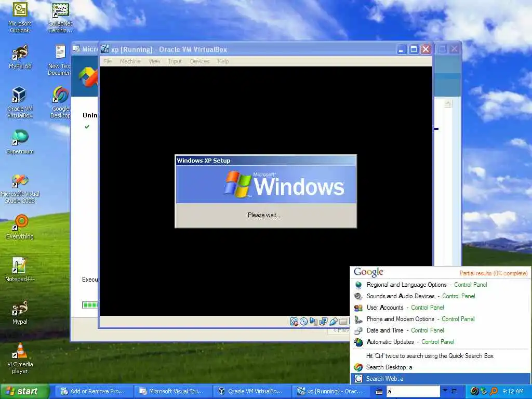
Task: Click the safely remove hardware tray icon
Action: tap(484, 391)
